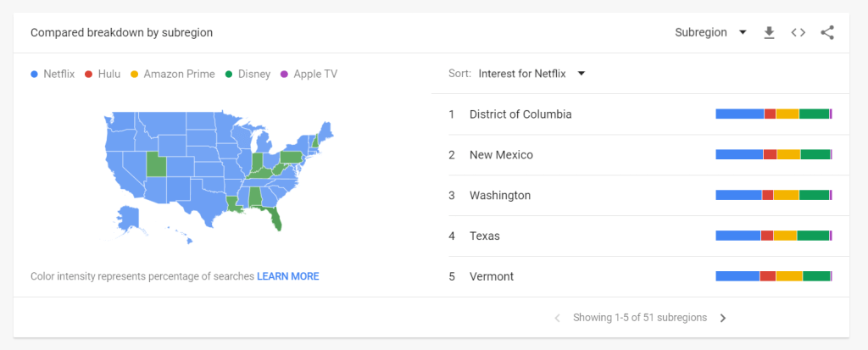
Task: Open the Subregion dropdown
Action: [710, 33]
